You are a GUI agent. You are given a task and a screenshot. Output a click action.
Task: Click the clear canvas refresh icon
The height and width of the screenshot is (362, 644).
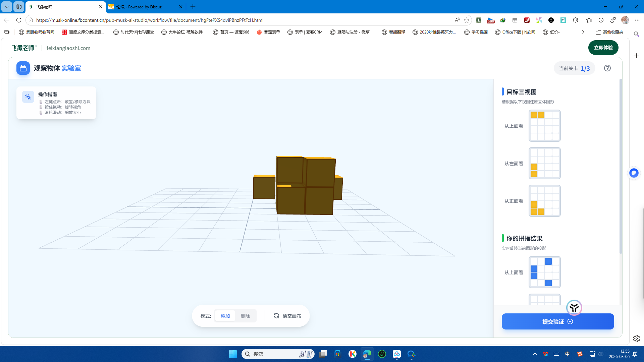(276, 316)
